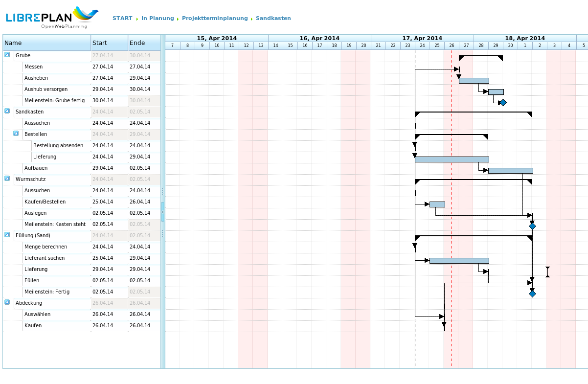The height and width of the screenshot is (384, 588).
Task: Select the Lleferung task bar in Gantt
Action: point(452,159)
